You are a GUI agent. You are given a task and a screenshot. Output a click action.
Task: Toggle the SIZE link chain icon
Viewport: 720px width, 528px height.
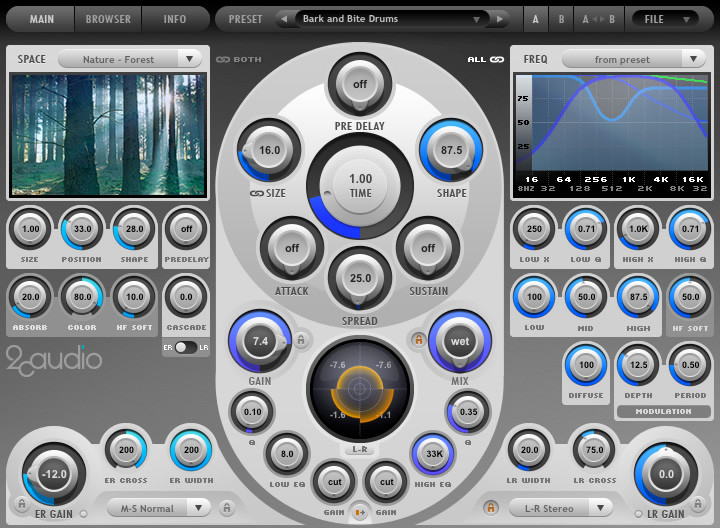pos(256,193)
